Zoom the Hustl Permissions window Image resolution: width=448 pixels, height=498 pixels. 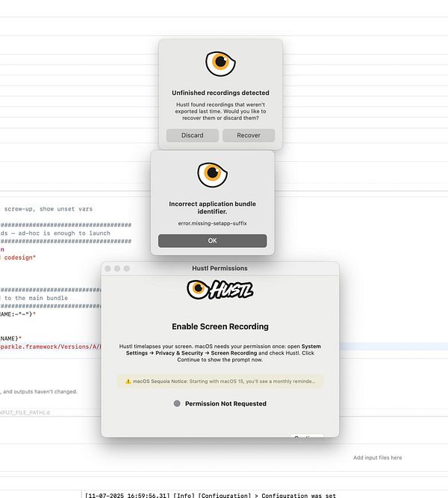[x=127, y=269]
